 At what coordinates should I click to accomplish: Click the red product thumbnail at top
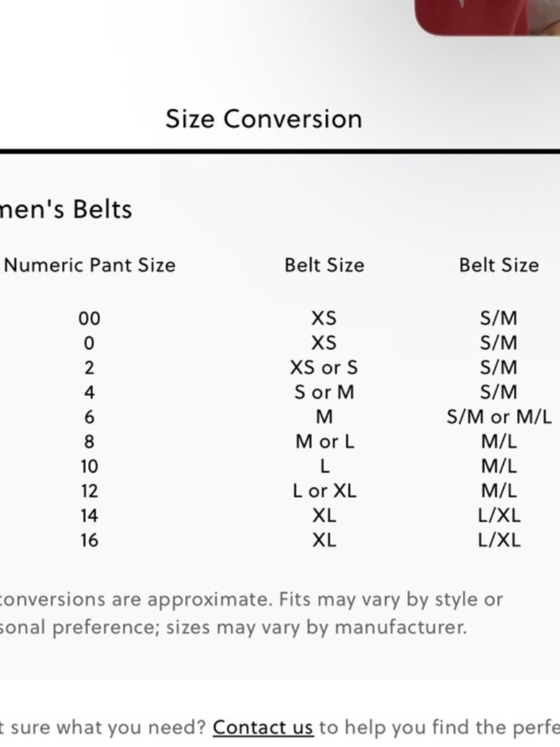pyautogui.click(x=487, y=17)
